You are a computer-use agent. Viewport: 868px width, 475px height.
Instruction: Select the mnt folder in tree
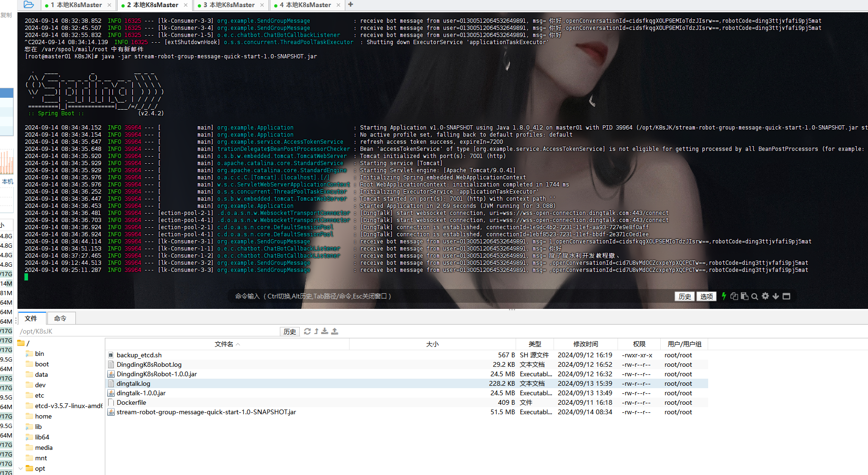point(41,458)
